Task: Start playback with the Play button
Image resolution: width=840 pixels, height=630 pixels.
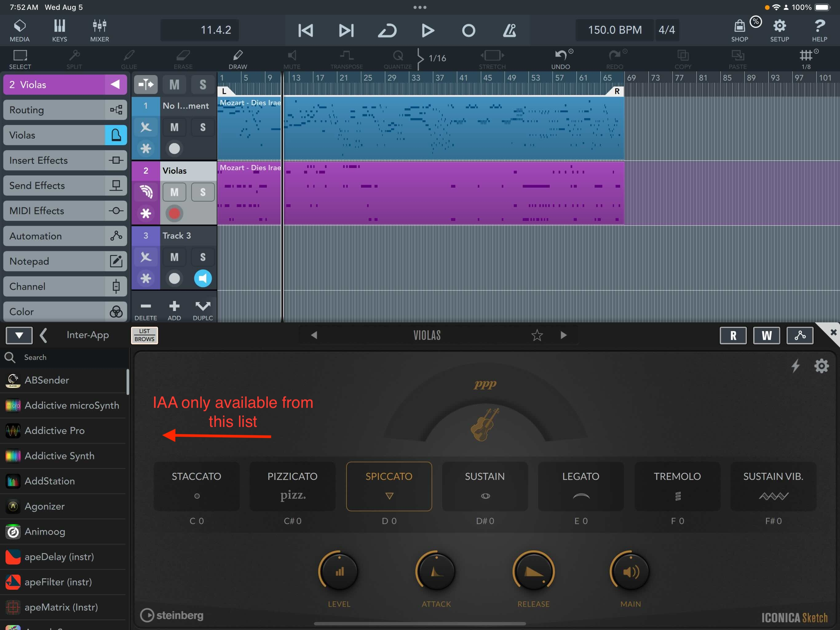Action: pos(428,30)
